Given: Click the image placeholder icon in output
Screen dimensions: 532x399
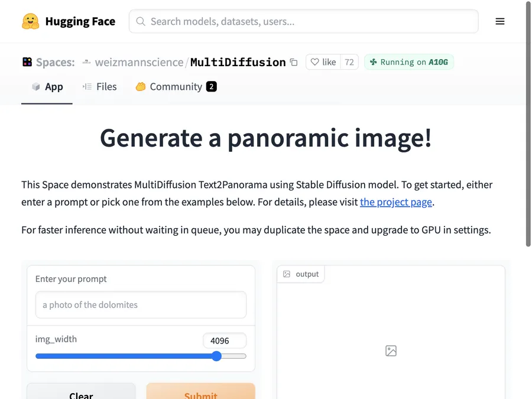Looking at the screenshot, I should 391,351.
